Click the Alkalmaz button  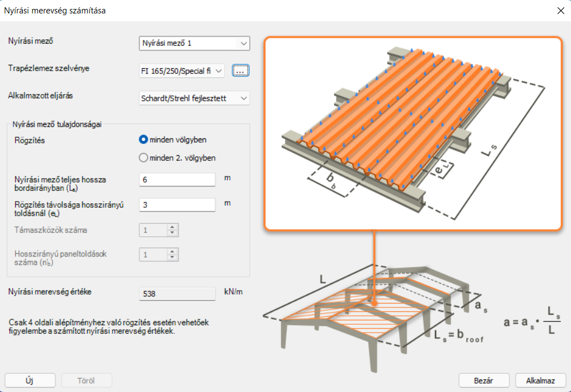click(540, 380)
